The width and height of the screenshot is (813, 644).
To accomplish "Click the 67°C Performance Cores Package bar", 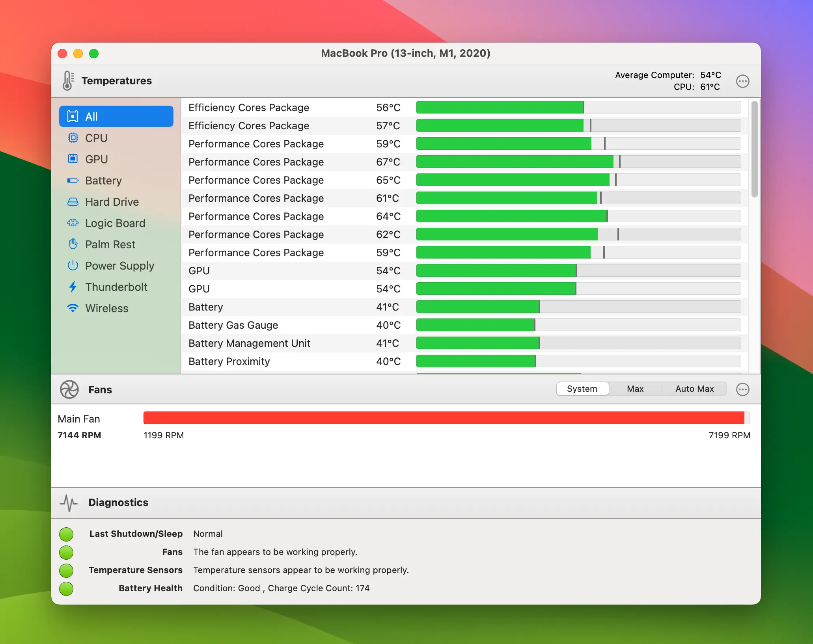I will click(578, 162).
